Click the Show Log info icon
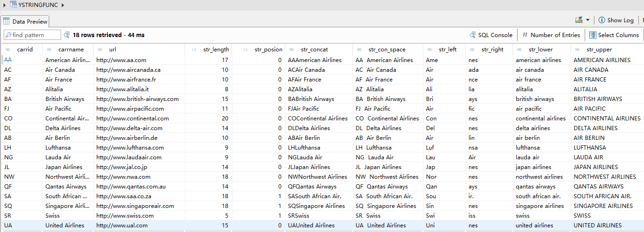 tap(601, 20)
